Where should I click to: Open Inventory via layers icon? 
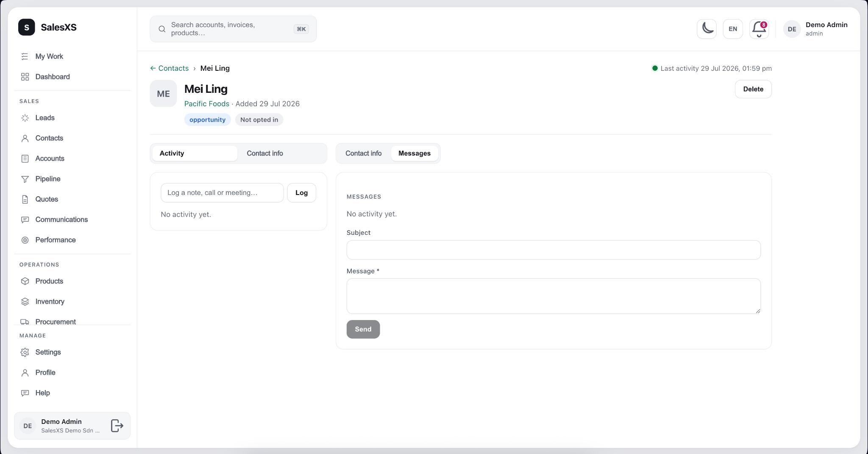[25, 301]
